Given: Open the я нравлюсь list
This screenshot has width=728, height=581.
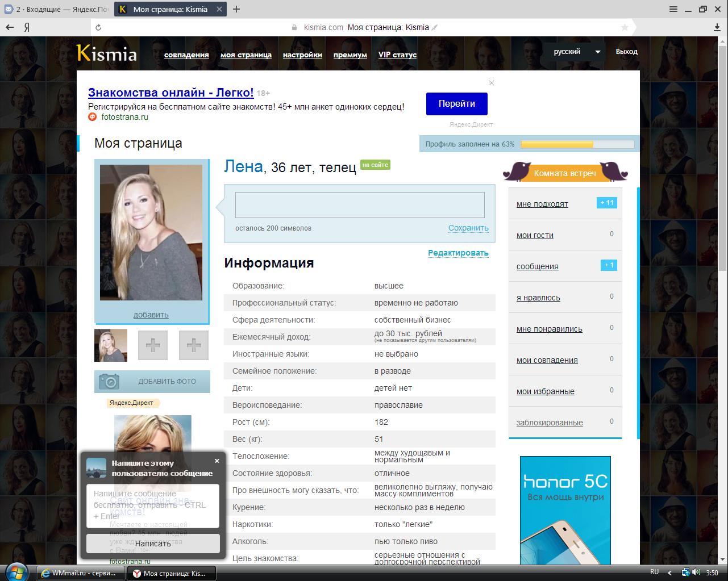Looking at the screenshot, I should 538,298.
